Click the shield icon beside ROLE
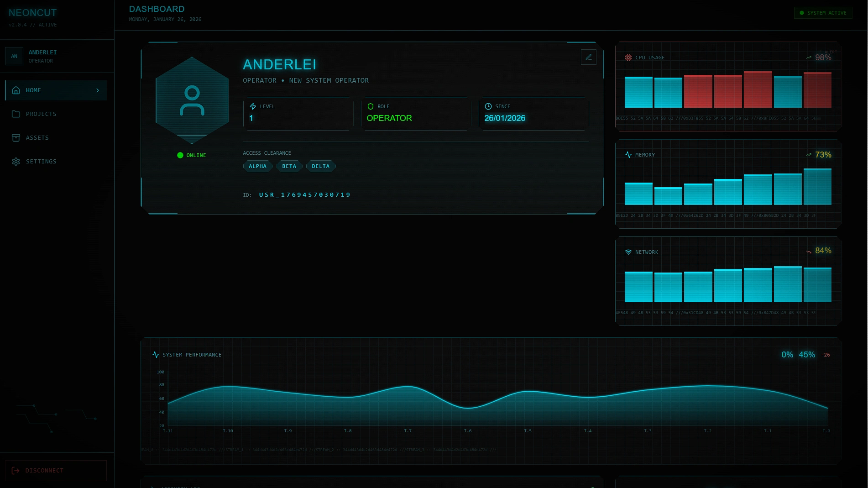 [x=371, y=106]
